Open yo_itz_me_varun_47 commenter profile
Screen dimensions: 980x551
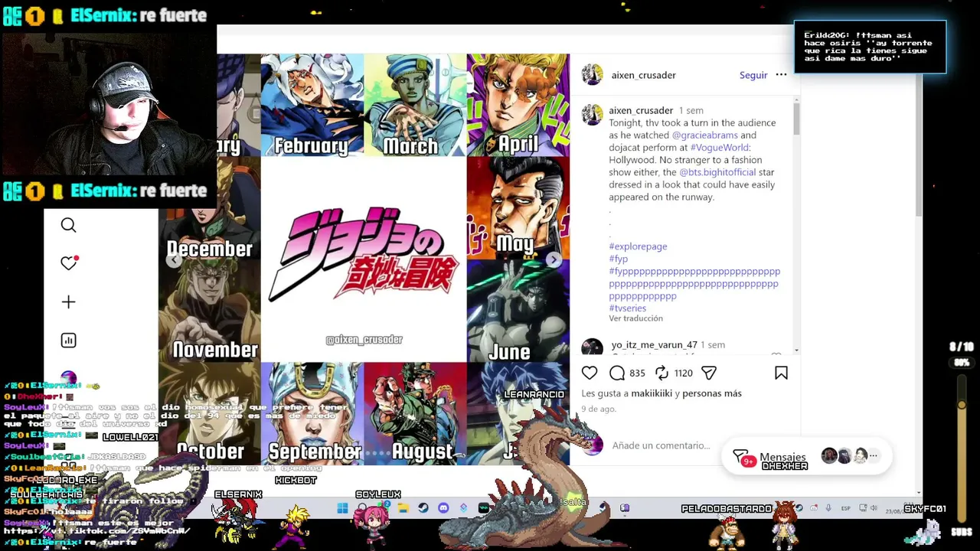pyautogui.click(x=654, y=345)
